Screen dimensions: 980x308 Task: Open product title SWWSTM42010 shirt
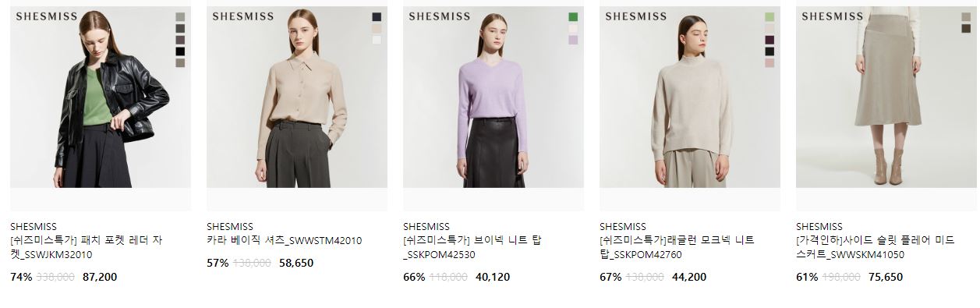coord(285,241)
